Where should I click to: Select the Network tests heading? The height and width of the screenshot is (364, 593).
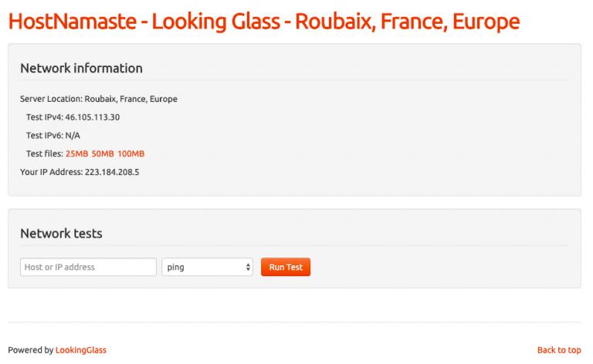61,234
